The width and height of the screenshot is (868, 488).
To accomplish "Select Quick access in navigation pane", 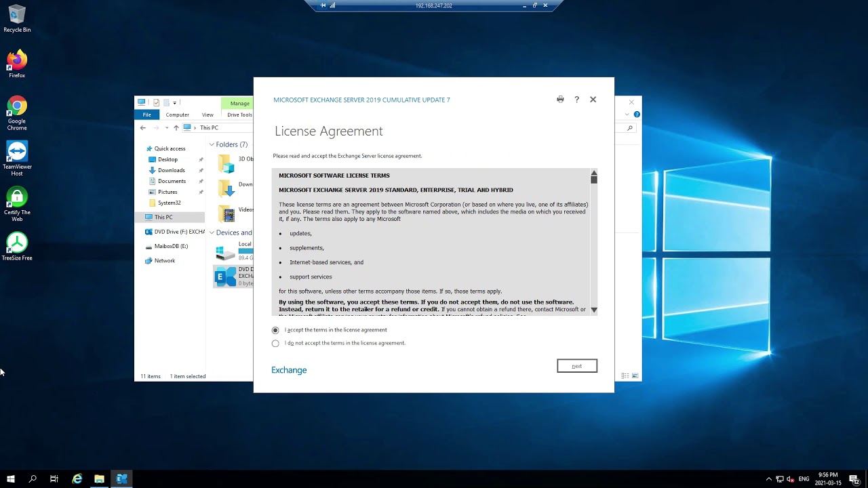I will [x=170, y=148].
